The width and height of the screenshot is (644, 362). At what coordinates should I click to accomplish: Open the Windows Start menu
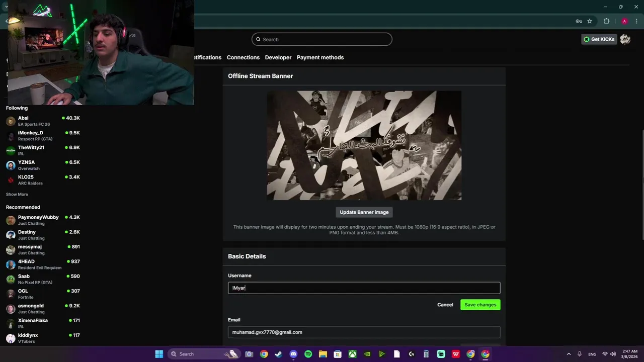click(159, 354)
